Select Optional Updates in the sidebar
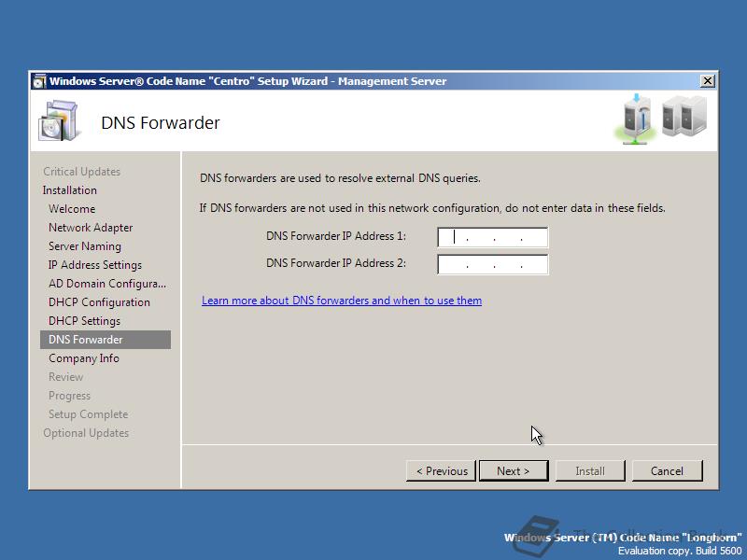 86,433
